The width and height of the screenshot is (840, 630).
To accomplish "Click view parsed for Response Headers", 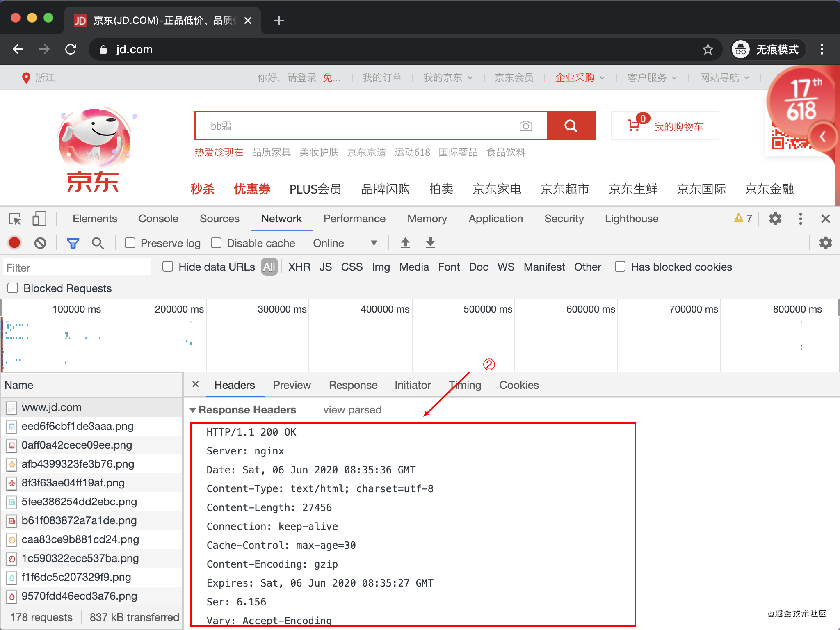I will pyautogui.click(x=351, y=410).
